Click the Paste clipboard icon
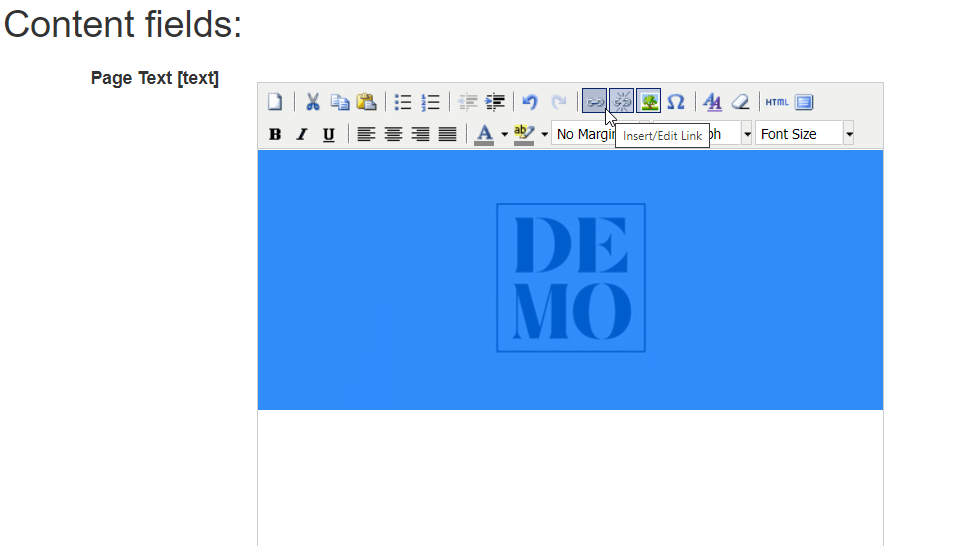Image resolution: width=976 pixels, height=546 pixels. pyautogui.click(x=367, y=101)
